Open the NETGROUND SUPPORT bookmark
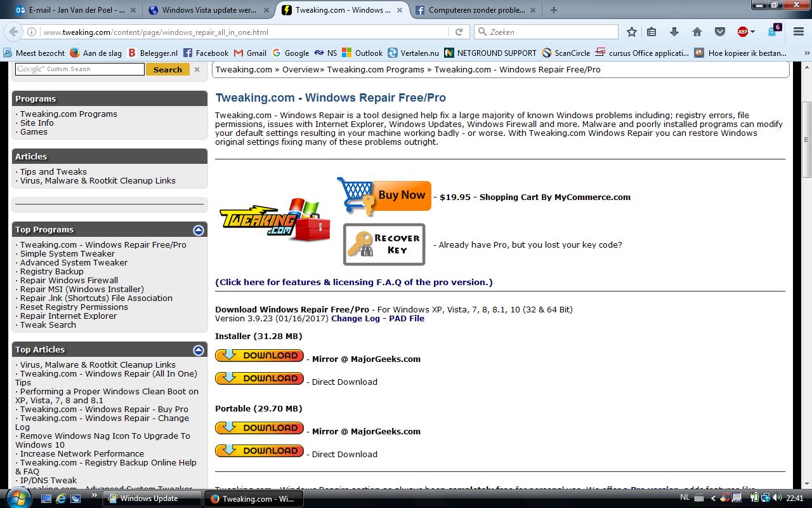812x508 pixels. (x=490, y=53)
